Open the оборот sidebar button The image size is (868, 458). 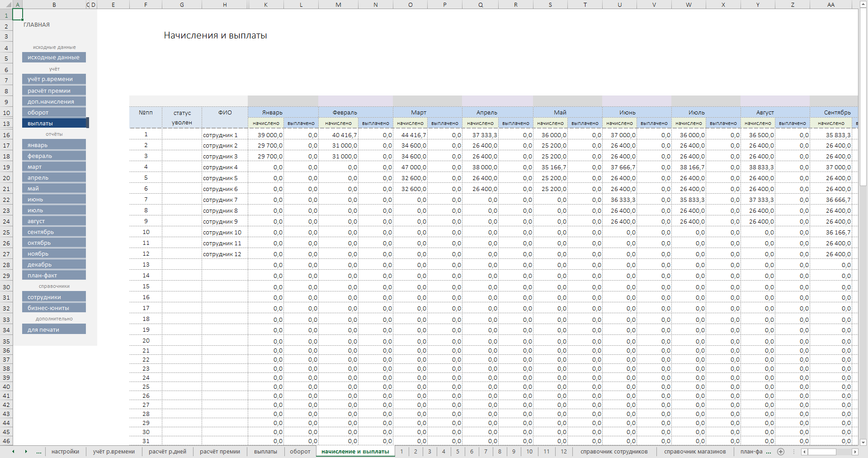[54, 112]
